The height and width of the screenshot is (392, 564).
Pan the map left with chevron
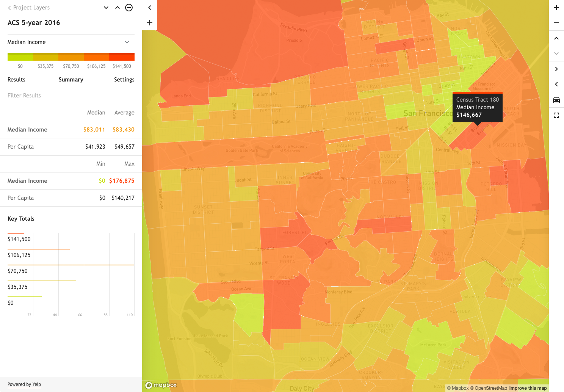556,84
